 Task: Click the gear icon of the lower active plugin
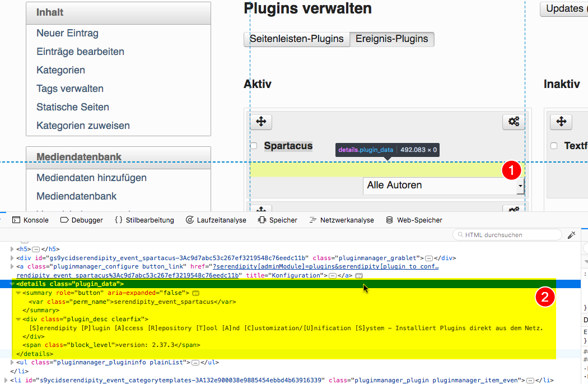click(x=514, y=210)
